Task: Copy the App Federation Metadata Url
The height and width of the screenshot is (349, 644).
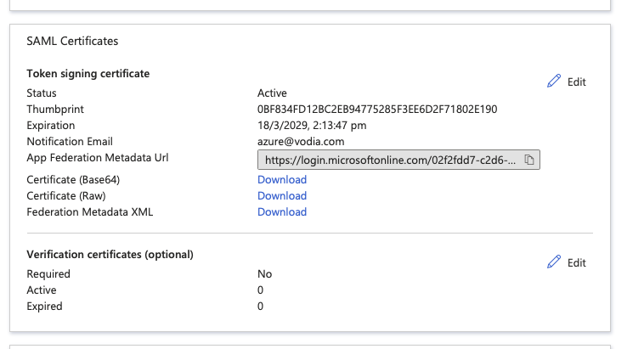Action: (528, 160)
